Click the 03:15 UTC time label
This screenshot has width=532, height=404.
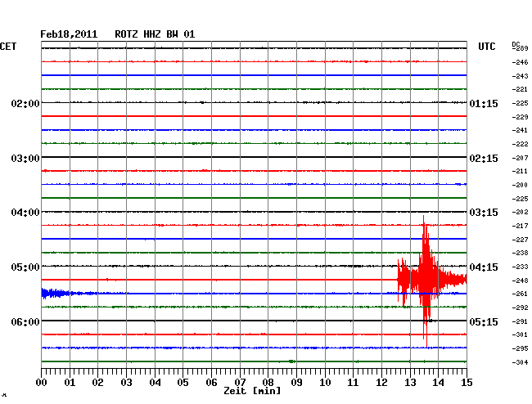coord(484,213)
